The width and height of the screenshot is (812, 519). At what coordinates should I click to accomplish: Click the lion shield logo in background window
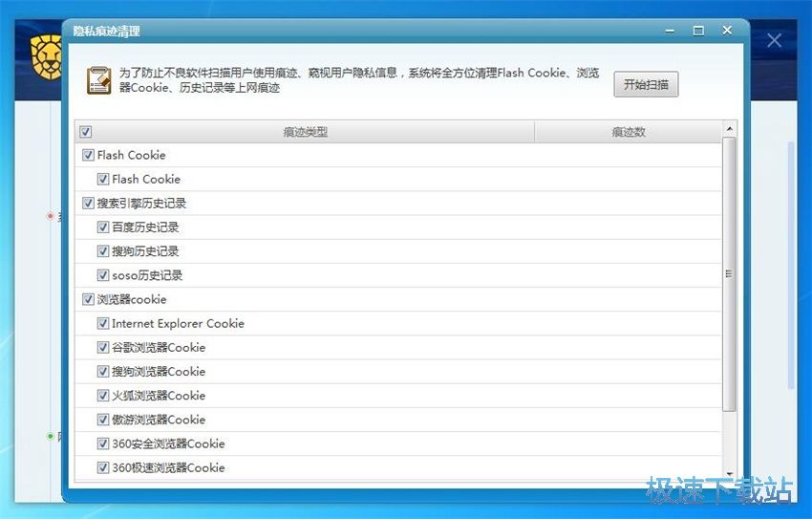[46, 57]
